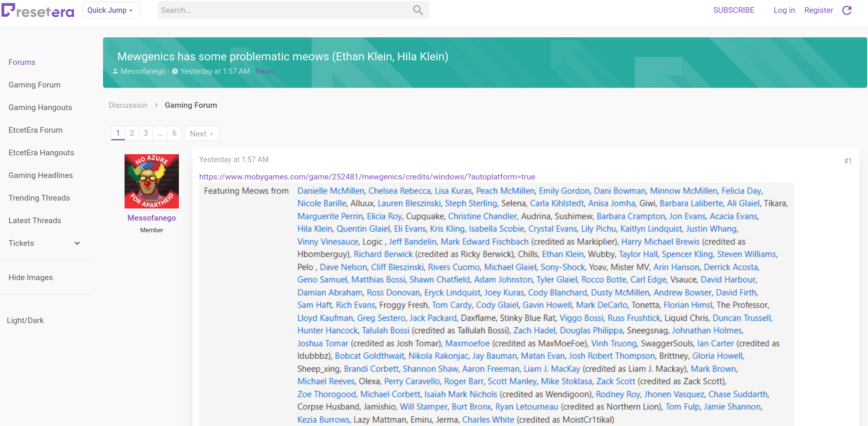Jump to page 6 of the thread
This screenshot has width=868, height=426.
pos(174,133)
